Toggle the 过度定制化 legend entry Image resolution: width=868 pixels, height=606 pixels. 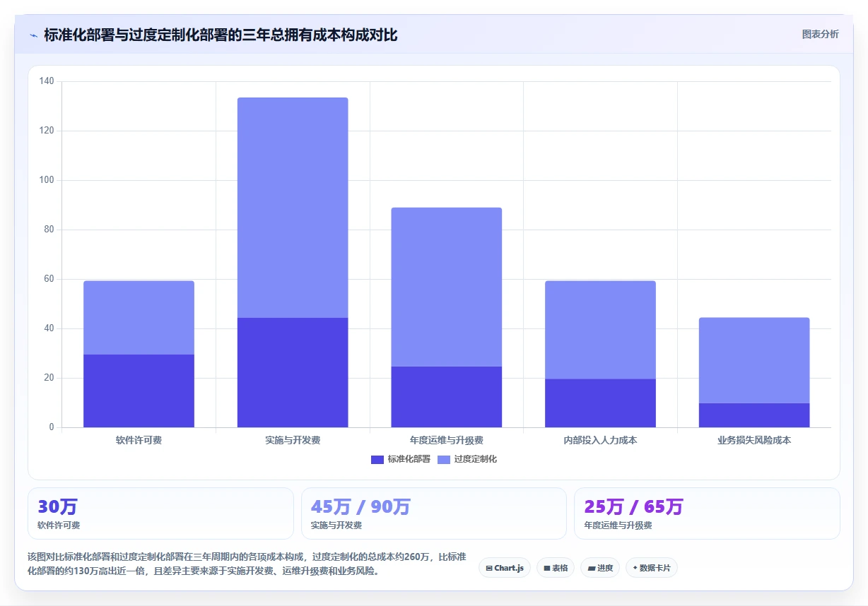pos(467,459)
